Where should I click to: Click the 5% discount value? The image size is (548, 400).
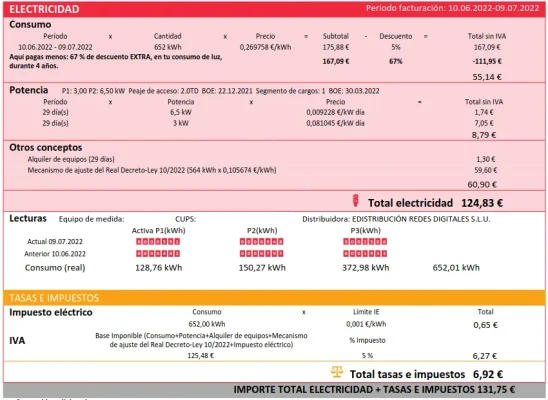click(x=396, y=47)
